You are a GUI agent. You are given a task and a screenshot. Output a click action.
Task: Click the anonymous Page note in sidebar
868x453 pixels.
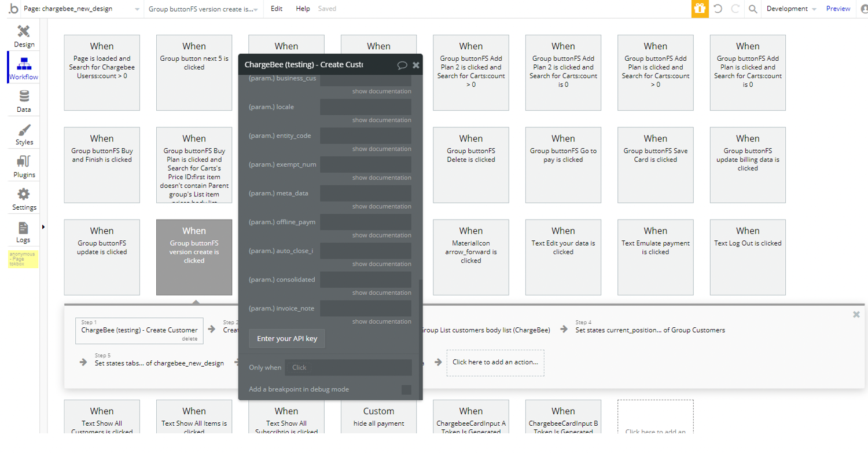point(23,259)
